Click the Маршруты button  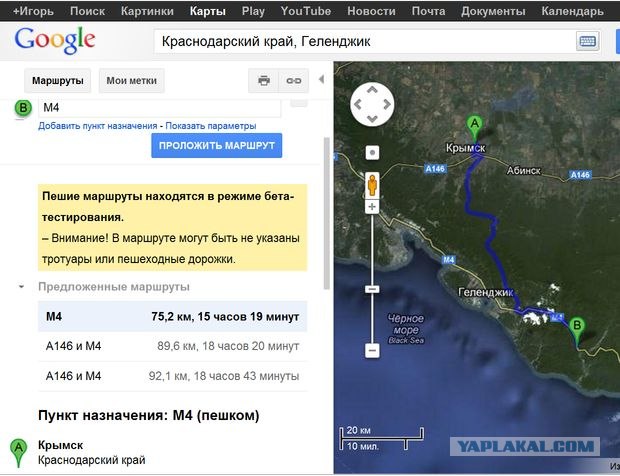pos(58,81)
